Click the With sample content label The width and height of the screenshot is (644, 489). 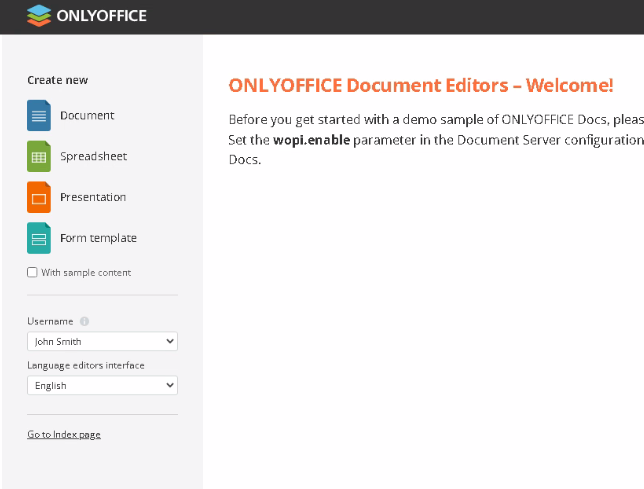click(x=86, y=273)
